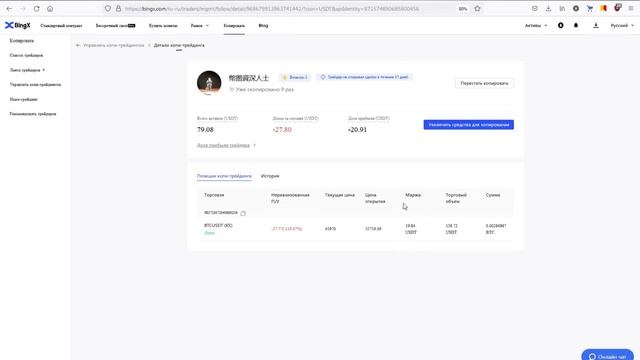Viewport: 640px width, 360px height.
Task: Open the BingX logo home link
Action: coord(18,25)
